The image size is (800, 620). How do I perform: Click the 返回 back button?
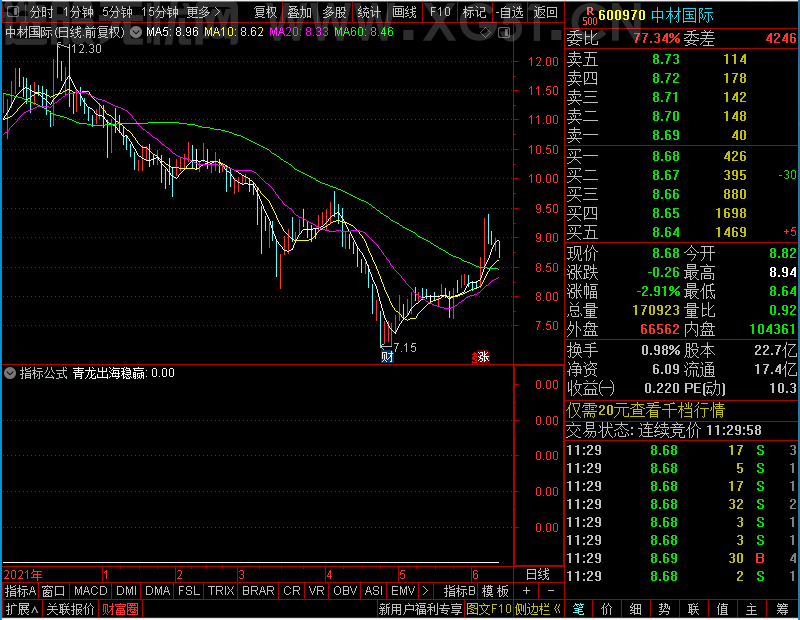pyautogui.click(x=545, y=12)
